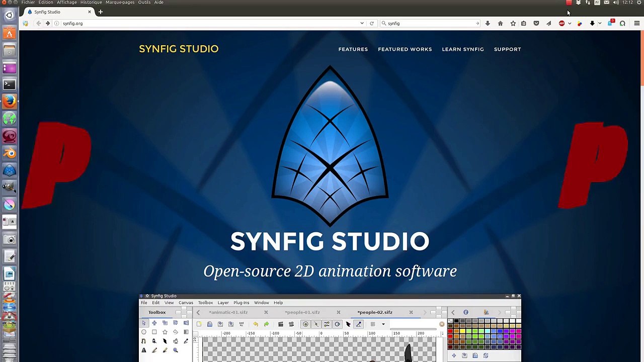The image size is (644, 362).
Task: Expand the Adblock Plus dropdown arrow
Action: pos(569,23)
